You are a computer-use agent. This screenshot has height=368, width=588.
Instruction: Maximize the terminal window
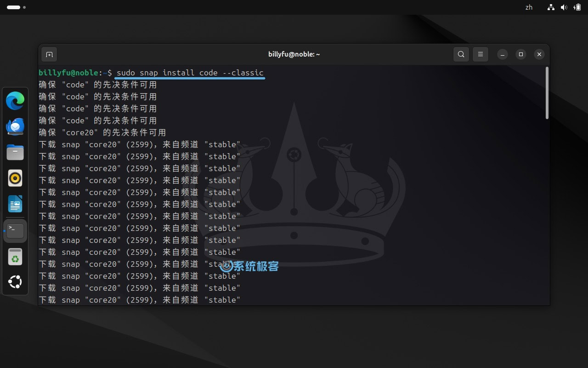521,54
